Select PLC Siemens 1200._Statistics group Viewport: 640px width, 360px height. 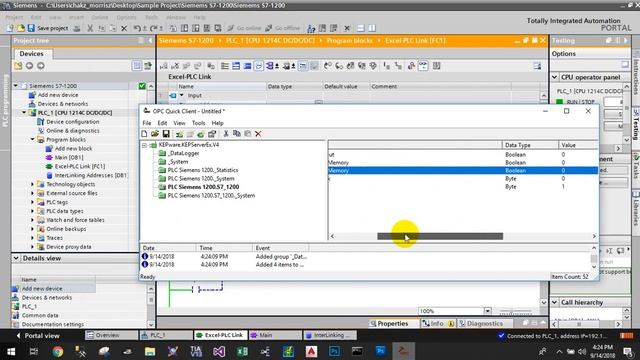point(203,170)
